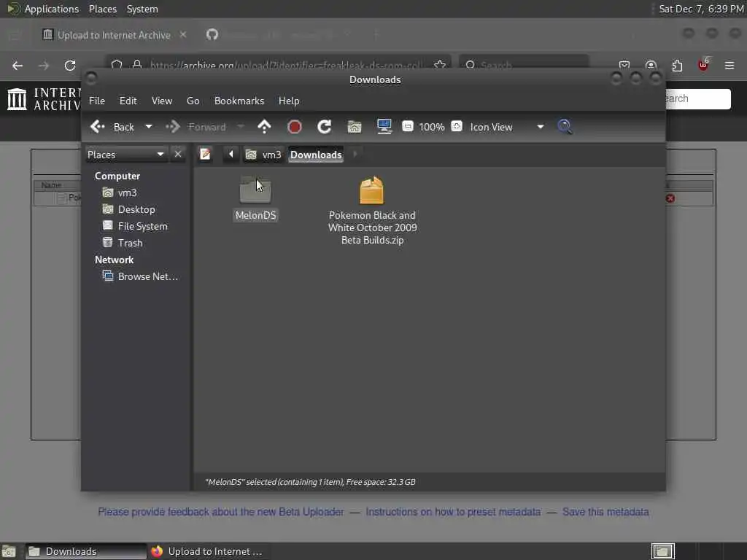Image resolution: width=747 pixels, height=560 pixels.
Task: Toggle the text location entry pencil icon
Action: (x=205, y=155)
